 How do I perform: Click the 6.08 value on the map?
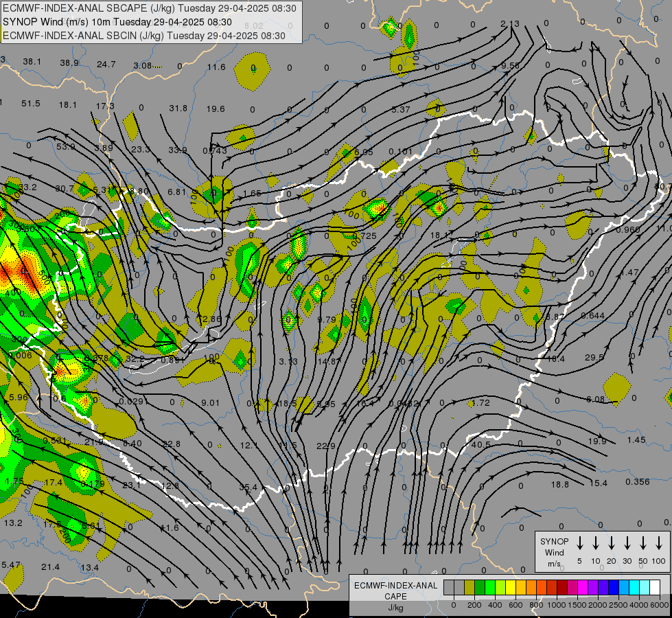click(596, 399)
